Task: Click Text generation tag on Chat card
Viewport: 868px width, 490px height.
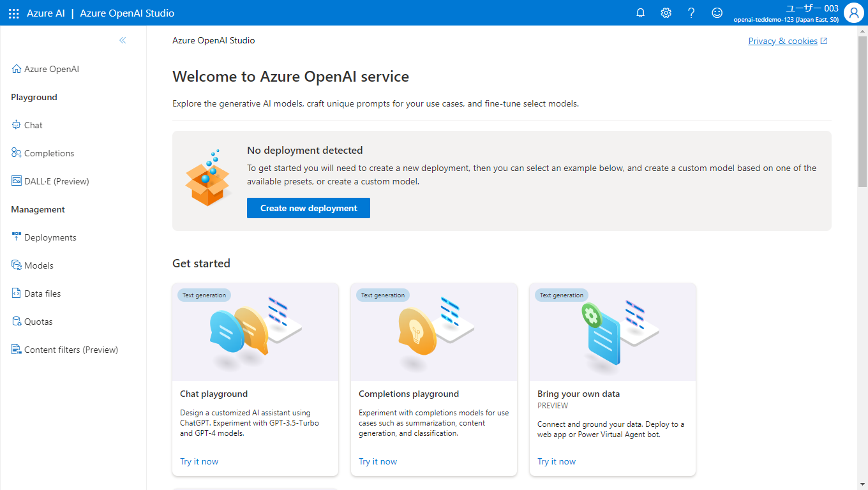Action: (204, 295)
